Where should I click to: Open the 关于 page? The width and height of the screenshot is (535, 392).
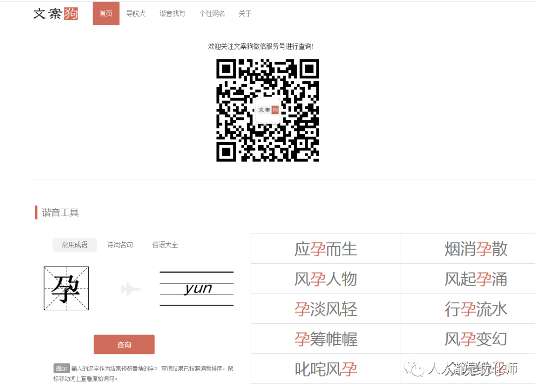[245, 14]
